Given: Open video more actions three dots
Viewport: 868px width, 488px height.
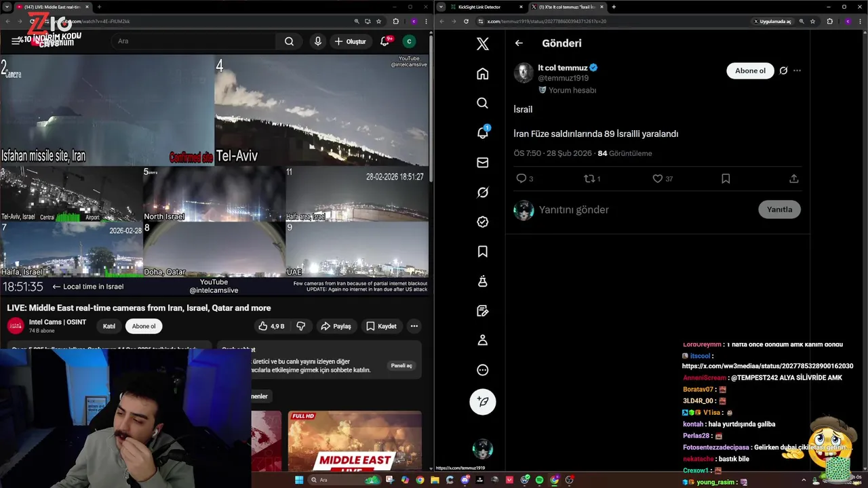Looking at the screenshot, I should pos(414,326).
